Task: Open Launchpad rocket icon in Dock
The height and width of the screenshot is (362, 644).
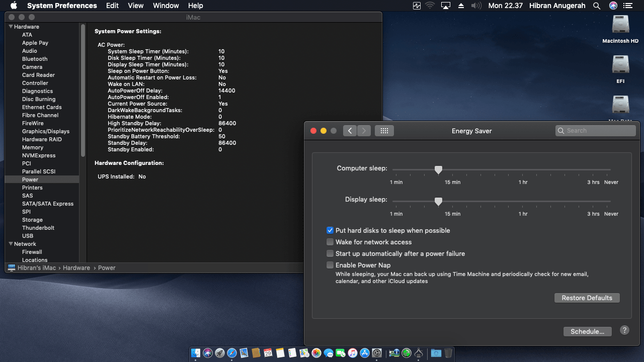Action: 220,353
